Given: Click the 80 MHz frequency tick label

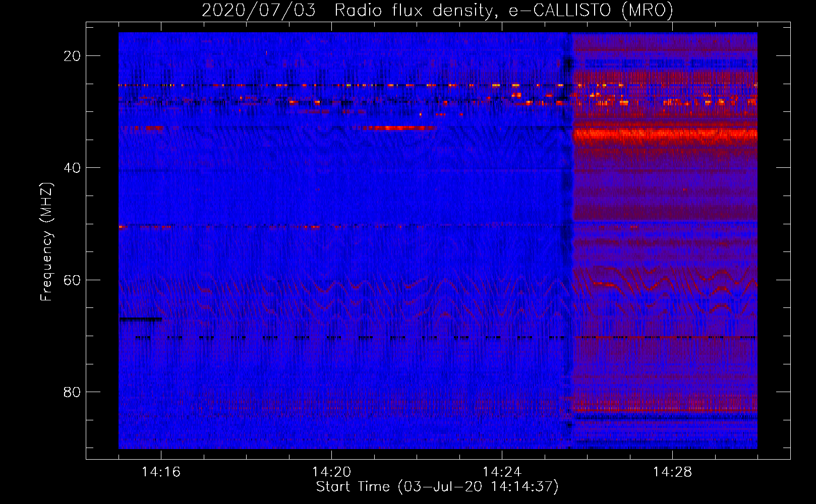Looking at the screenshot, I should click(x=72, y=392).
